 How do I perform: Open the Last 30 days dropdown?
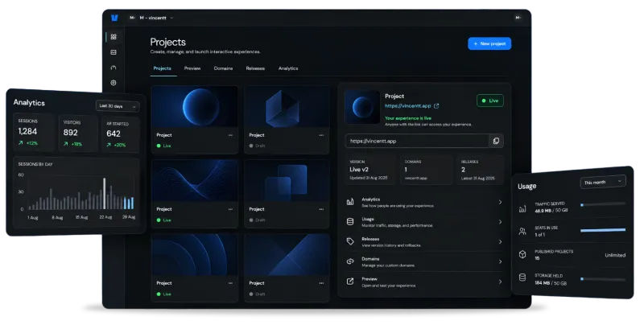point(118,106)
